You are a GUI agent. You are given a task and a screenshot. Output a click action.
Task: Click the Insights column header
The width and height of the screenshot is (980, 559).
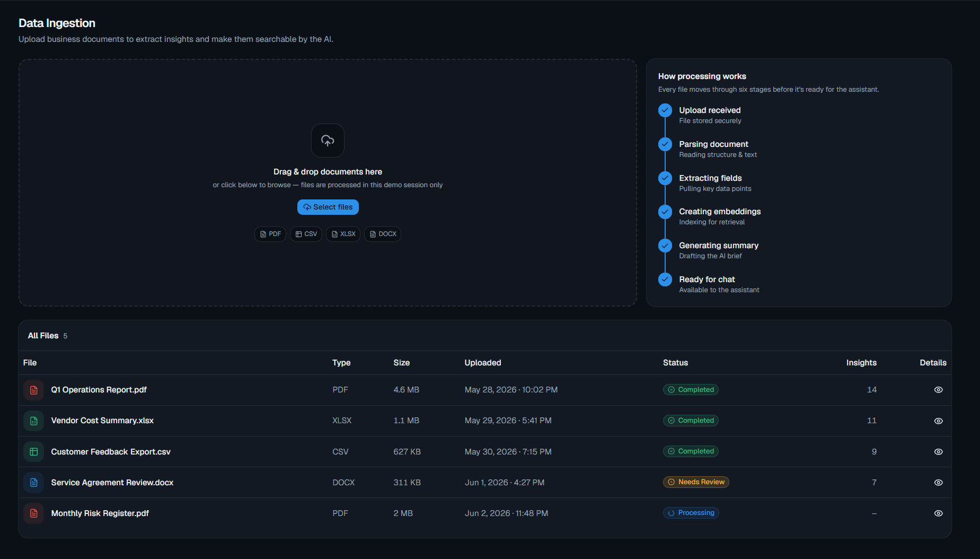click(861, 363)
